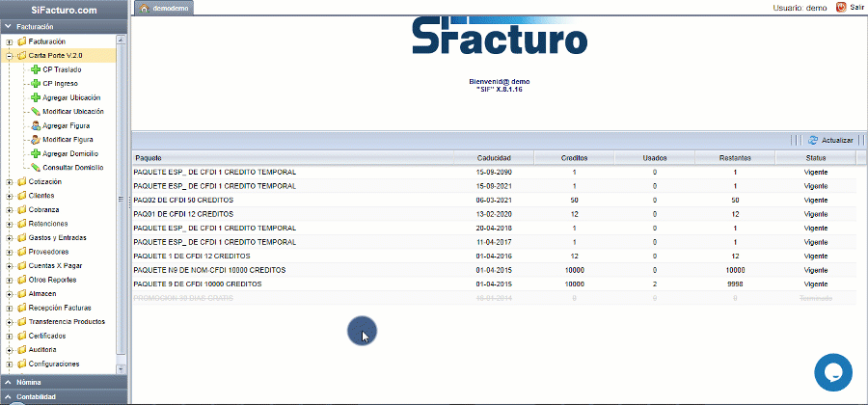Click the sidebar scrollbar up arrow
The image size is (868, 405).
click(122, 40)
